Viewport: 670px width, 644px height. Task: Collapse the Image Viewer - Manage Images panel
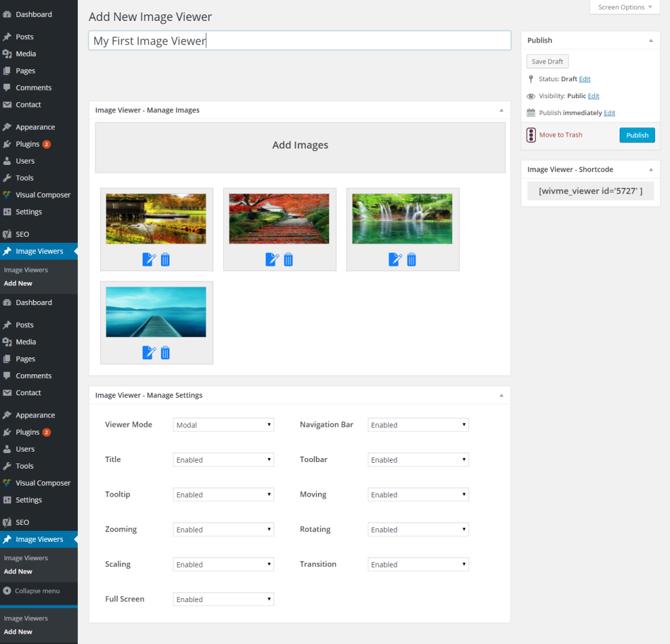click(x=501, y=110)
